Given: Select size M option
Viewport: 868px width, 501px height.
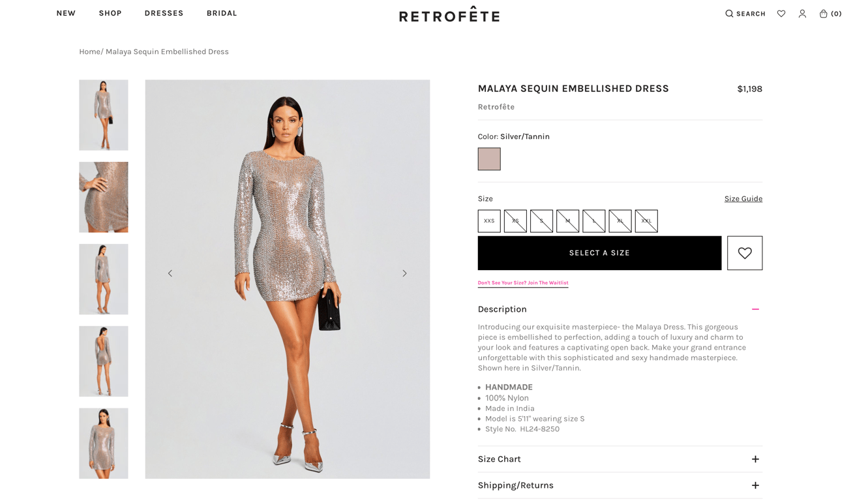Looking at the screenshot, I should (567, 221).
